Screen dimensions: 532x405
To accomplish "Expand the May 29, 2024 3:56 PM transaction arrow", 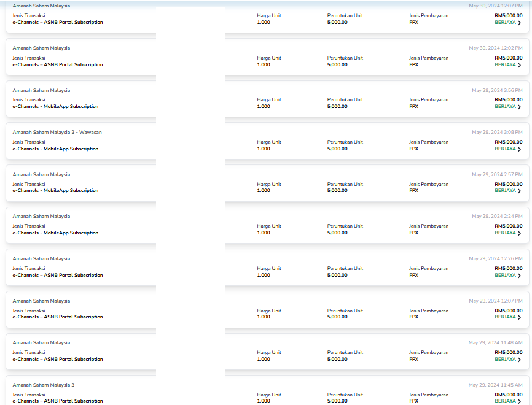I will (519, 107).
